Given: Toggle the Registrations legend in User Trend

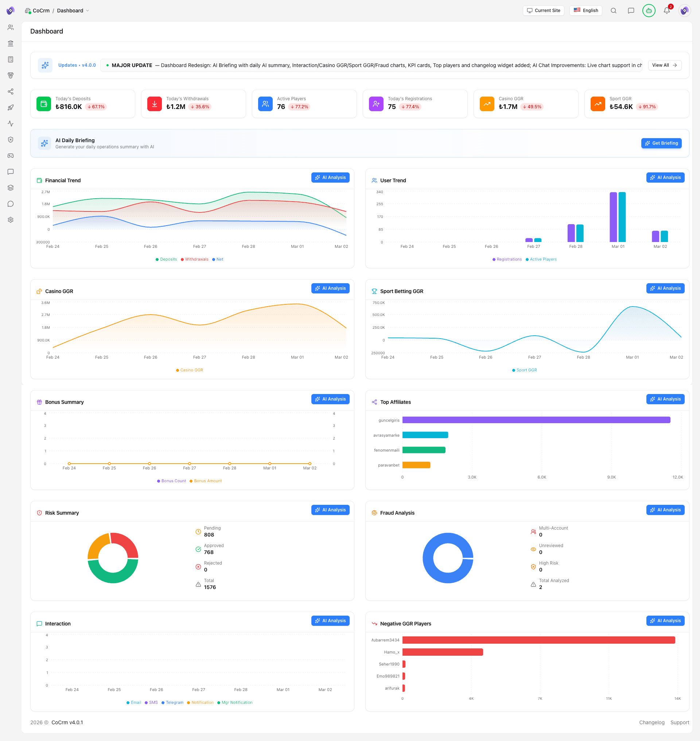Looking at the screenshot, I should tap(507, 259).
